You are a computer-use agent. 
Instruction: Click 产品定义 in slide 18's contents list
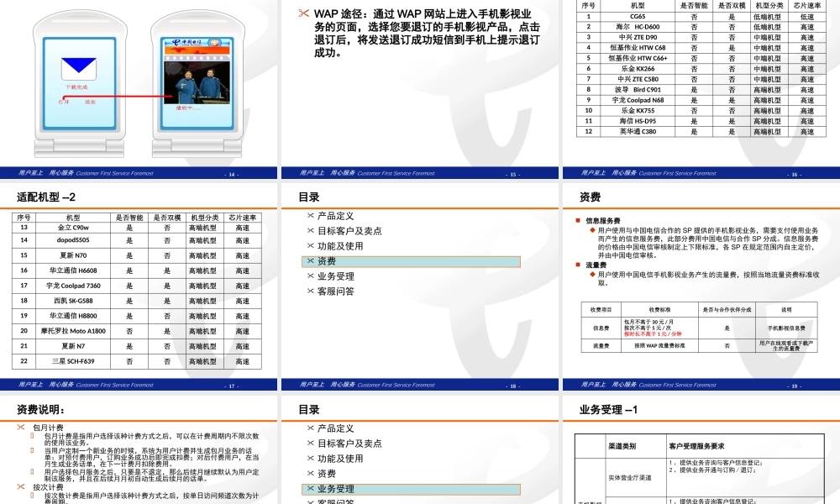[x=335, y=216]
